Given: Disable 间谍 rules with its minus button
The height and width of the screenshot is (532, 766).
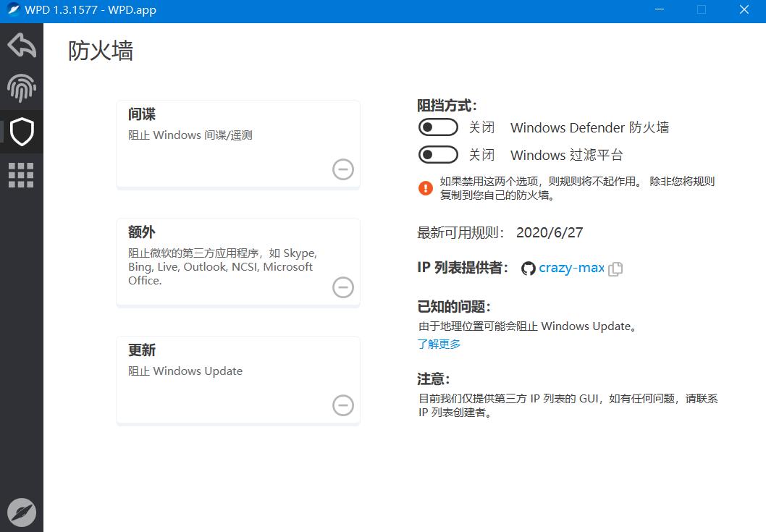Looking at the screenshot, I should (x=342, y=169).
